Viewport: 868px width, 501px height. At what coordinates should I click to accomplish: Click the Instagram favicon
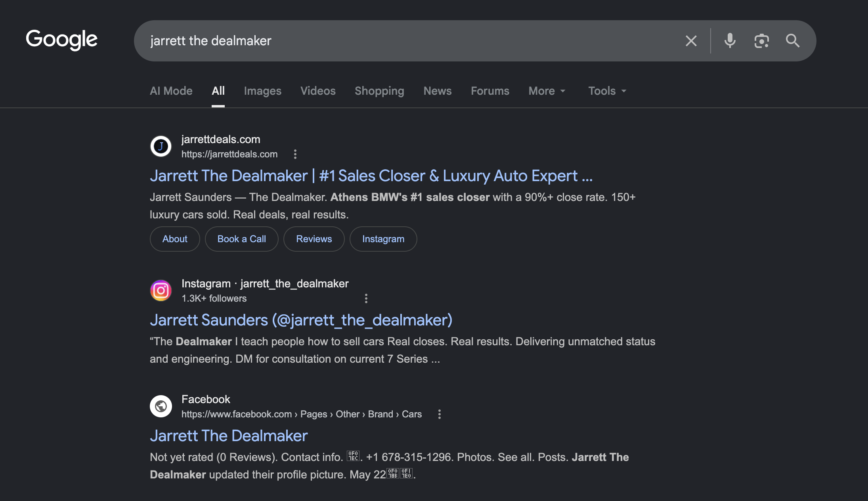(161, 291)
